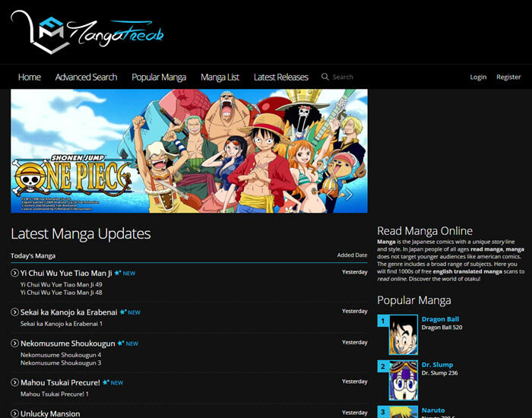Open Unlucky Mansion title link
532x418 pixels.
pos(50,413)
